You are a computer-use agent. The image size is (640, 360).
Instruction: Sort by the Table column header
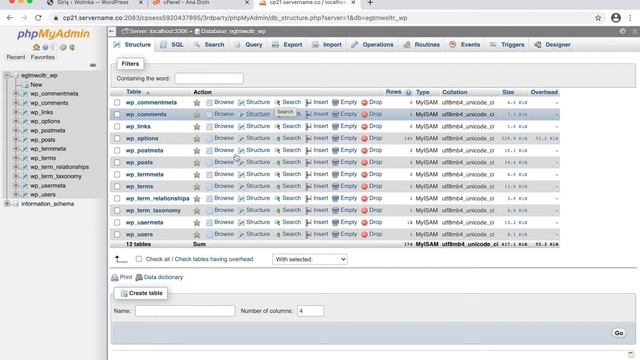pyautogui.click(x=134, y=92)
